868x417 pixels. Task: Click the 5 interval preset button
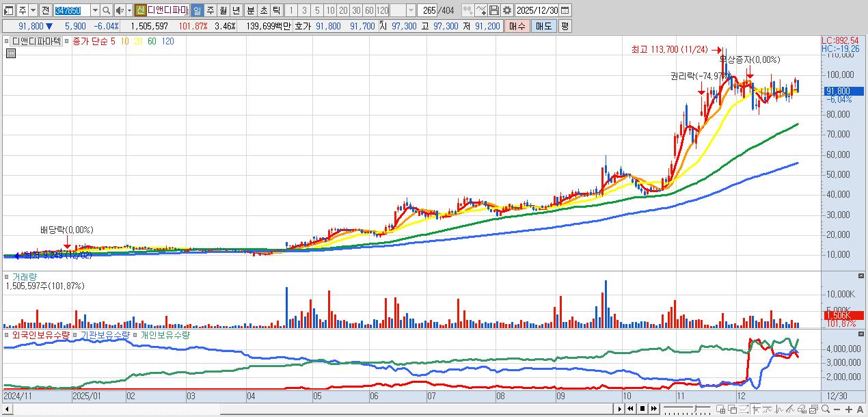pos(317,10)
